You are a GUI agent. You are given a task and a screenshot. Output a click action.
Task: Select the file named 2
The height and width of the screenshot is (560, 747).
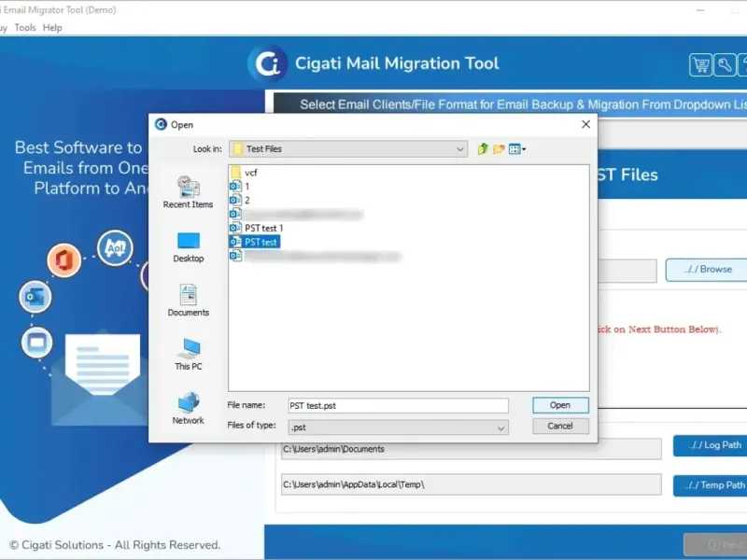coord(240,200)
